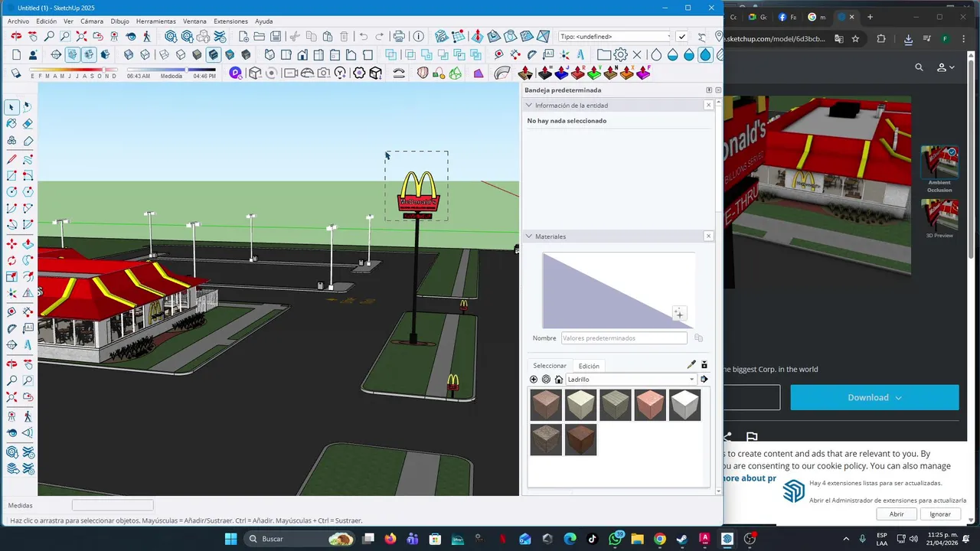Open the Extensiones menu
Viewport: 980px width, 551px height.
[x=230, y=21]
